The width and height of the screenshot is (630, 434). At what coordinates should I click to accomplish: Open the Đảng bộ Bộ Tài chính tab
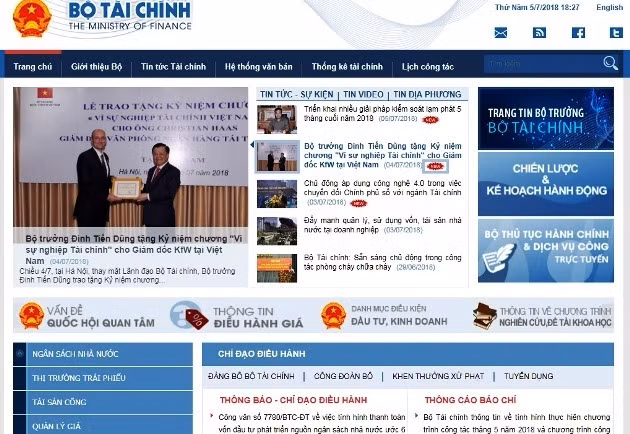coord(251,376)
